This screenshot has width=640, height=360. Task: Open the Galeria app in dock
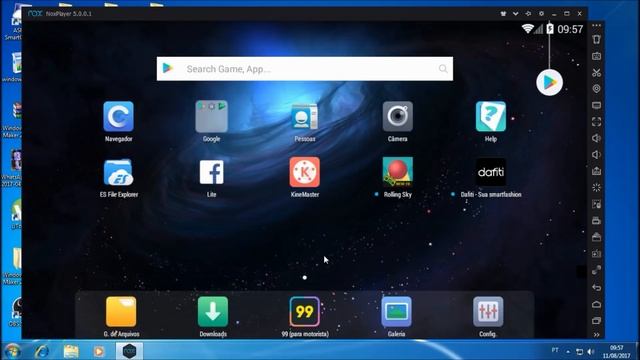pos(396,311)
